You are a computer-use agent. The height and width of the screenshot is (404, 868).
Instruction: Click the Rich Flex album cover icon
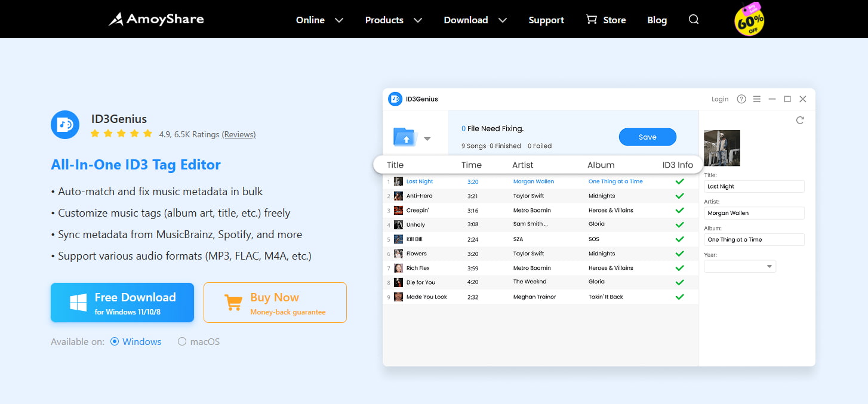click(398, 268)
